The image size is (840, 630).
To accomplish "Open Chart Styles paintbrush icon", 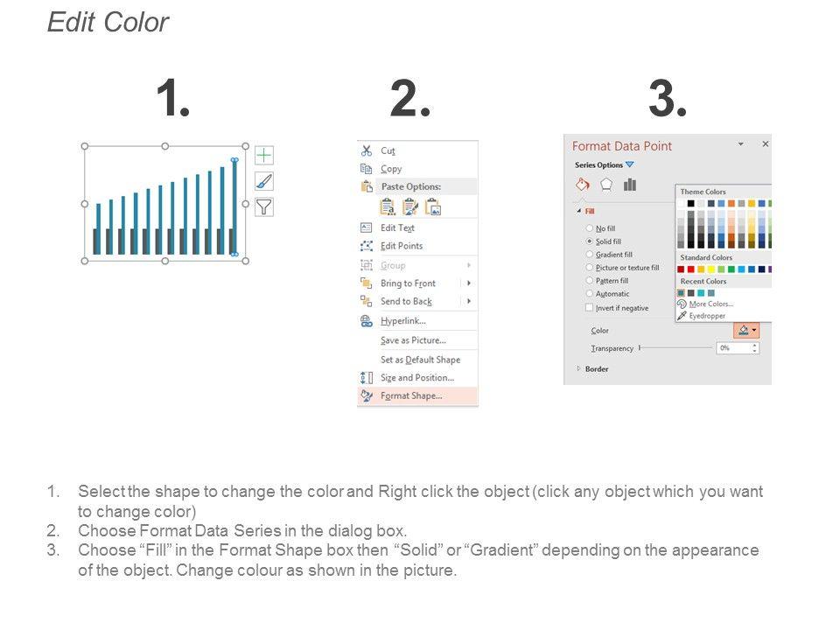I will [264, 181].
